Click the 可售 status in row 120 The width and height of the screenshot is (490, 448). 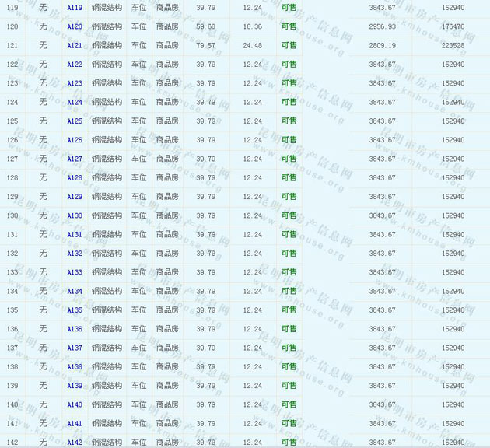pyautogui.click(x=289, y=26)
